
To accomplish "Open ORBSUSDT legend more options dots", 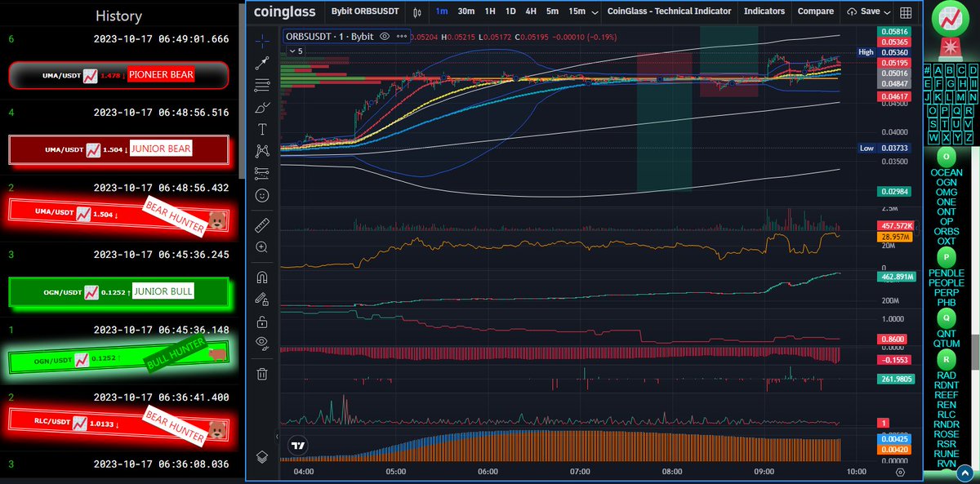I will (400, 37).
